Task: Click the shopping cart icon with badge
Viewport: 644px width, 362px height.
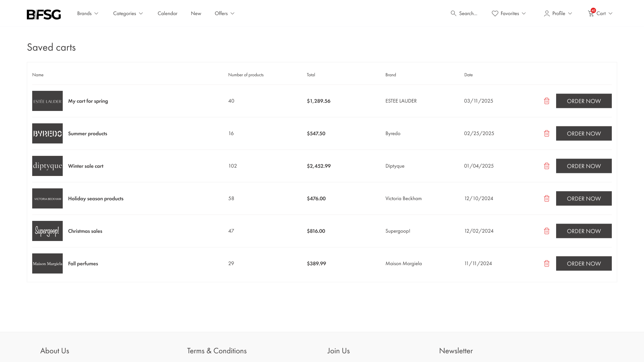Action: tap(591, 13)
